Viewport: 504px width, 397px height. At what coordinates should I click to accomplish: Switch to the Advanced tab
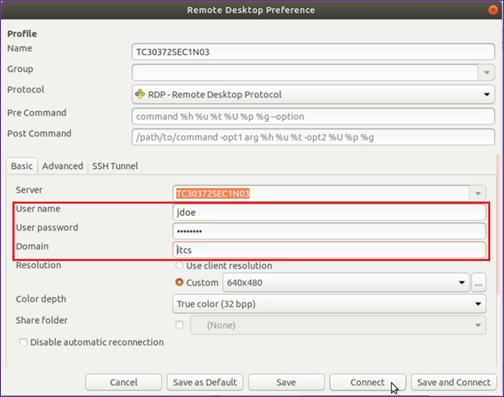[x=63, y=166]
